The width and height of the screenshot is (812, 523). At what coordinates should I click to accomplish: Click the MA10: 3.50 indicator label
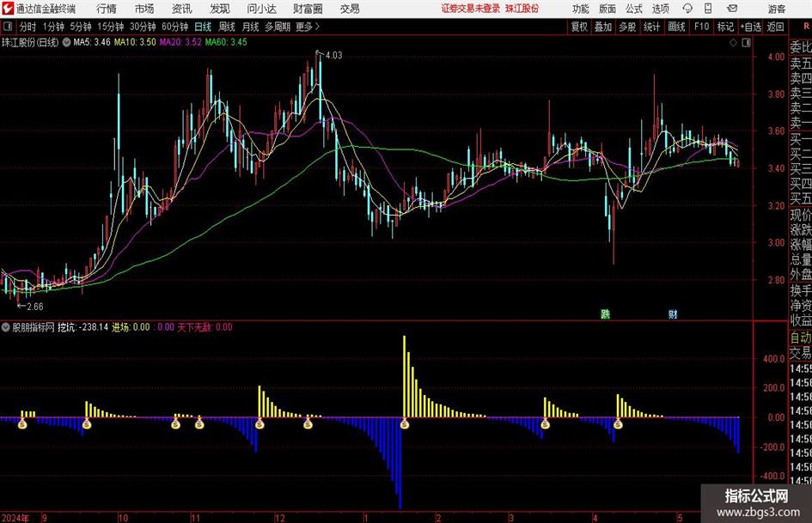coord(135,42)
